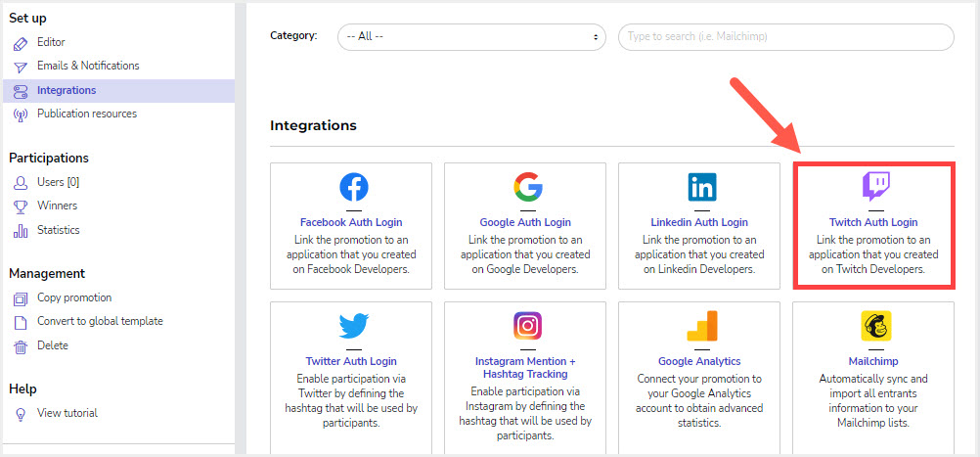Click the trash icon beside Delete
The height and width of the screenshot is (457, 980).
(21, 346)
